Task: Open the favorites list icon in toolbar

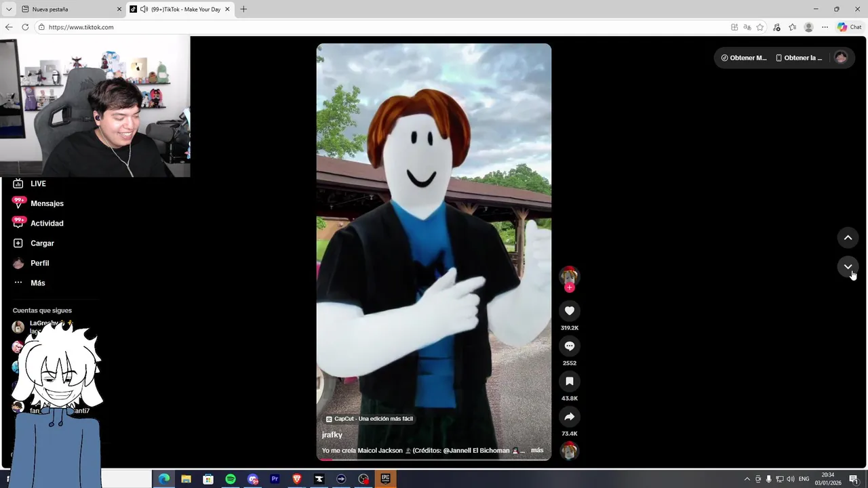Action: tap(792, 27)
